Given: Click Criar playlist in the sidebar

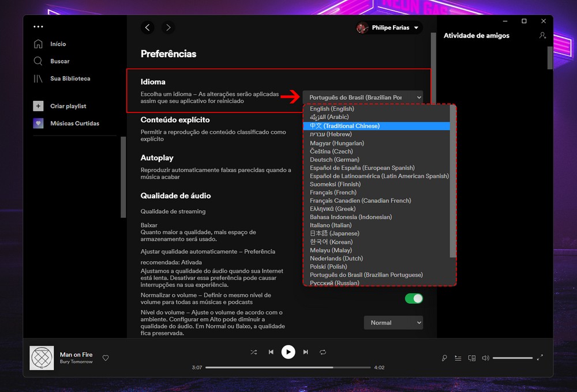Looking at the screenshot, I should point(68,106).
